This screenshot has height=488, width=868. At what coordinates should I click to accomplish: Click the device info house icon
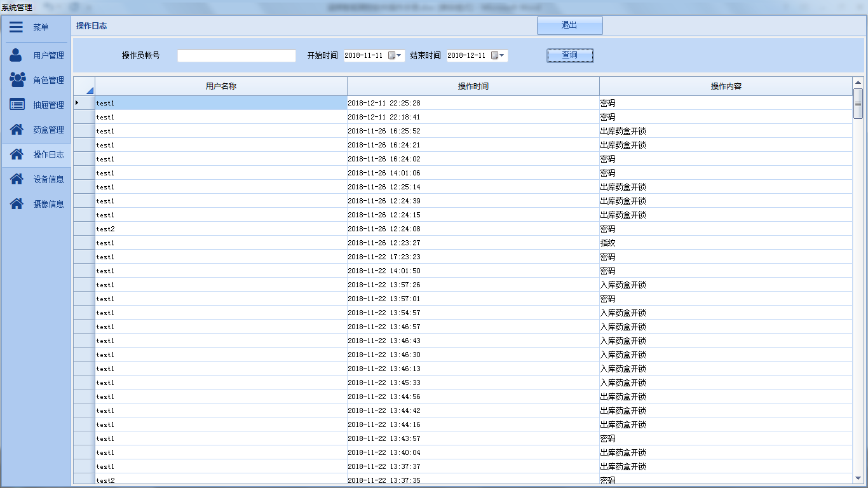coord(17,179)
